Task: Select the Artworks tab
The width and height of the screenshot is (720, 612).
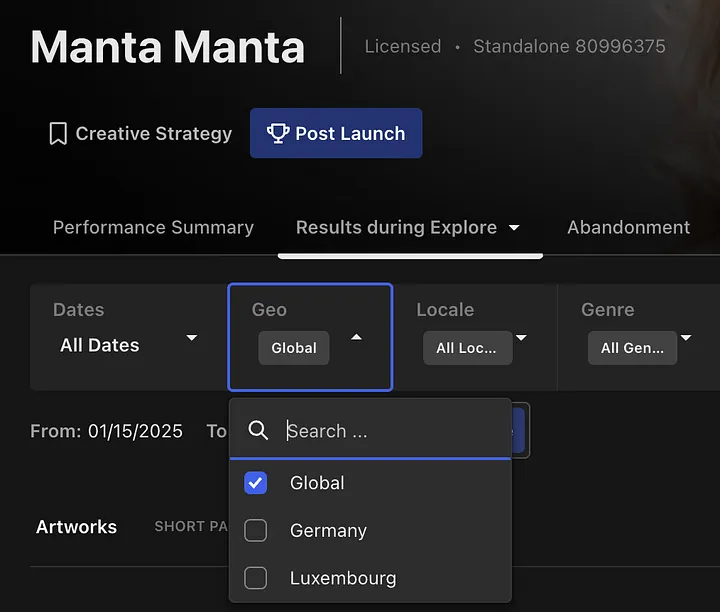Action: pyautogui.click(x=76, y=527)
